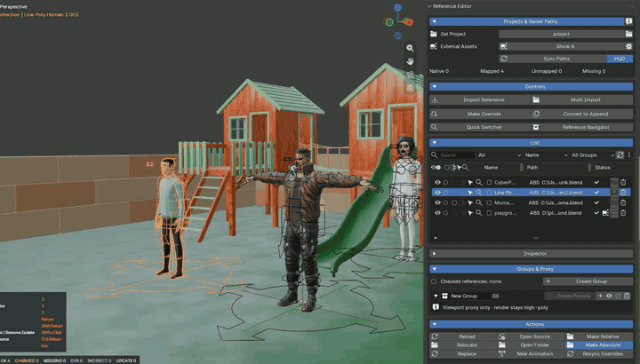The height and width of the screenshot is (364, 640).
Task: Click the select cursor icon in the playgro... row
Action: [470, 213]
